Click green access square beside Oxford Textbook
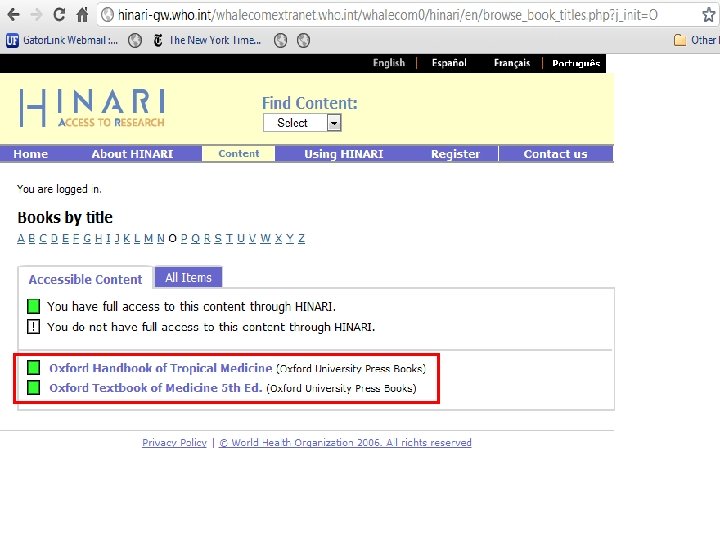This screenshot has width=720, height=540. [x=34, y=388]
